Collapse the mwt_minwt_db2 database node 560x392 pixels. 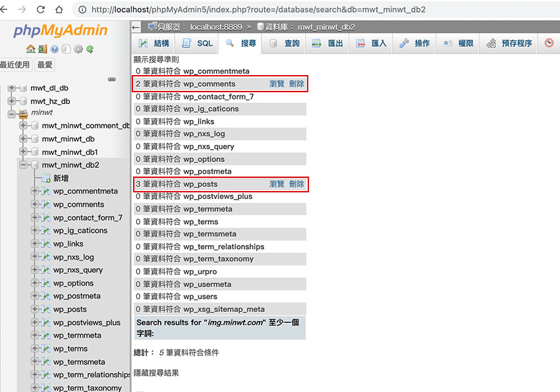tap(23, 165)
